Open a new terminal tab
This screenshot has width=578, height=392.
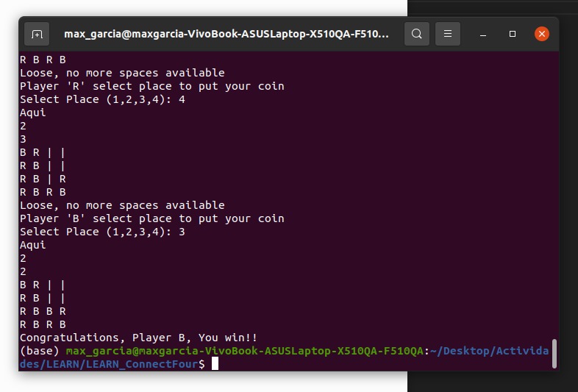point(37,34)
